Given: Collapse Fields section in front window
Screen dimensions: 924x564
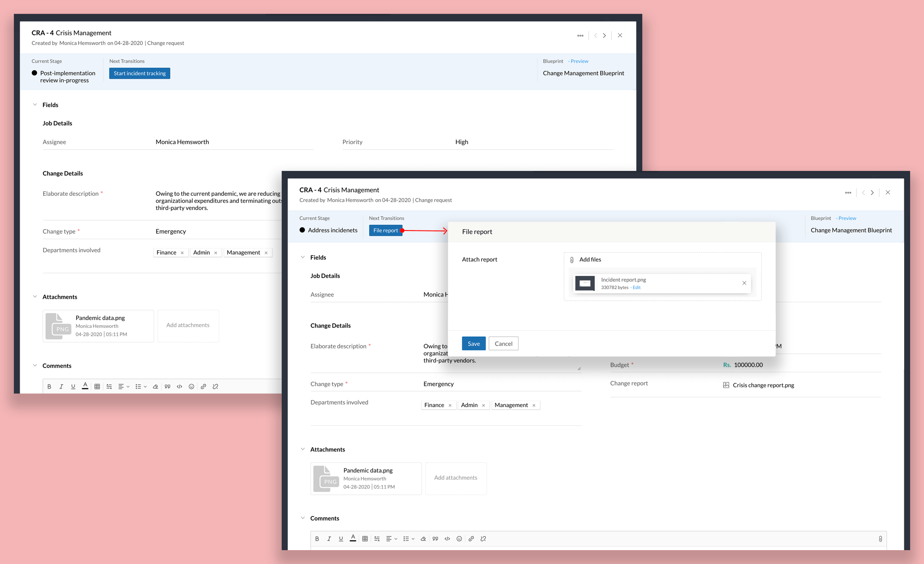Looking at the screenshot, I should pos(303,257).
